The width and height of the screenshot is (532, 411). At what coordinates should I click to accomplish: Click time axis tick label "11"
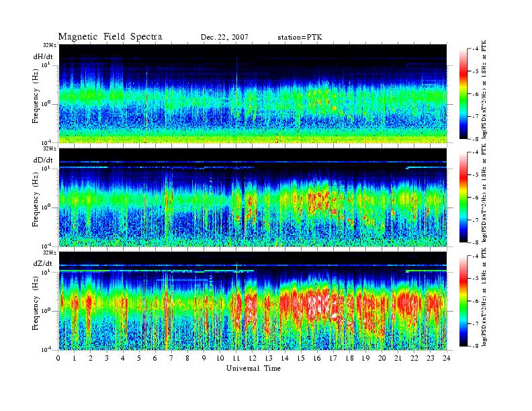236,358
